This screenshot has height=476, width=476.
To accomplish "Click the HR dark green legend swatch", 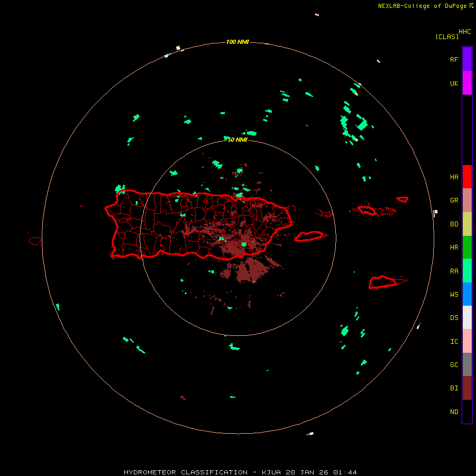I will tap(467, 248).
